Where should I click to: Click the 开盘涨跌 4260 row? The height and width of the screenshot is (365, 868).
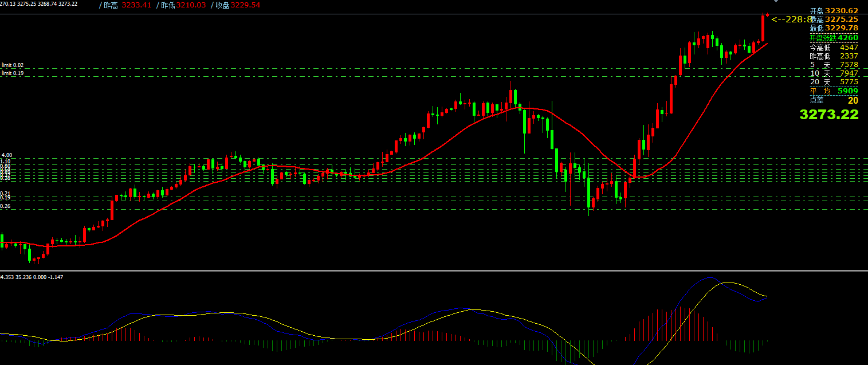pos(834,37)
